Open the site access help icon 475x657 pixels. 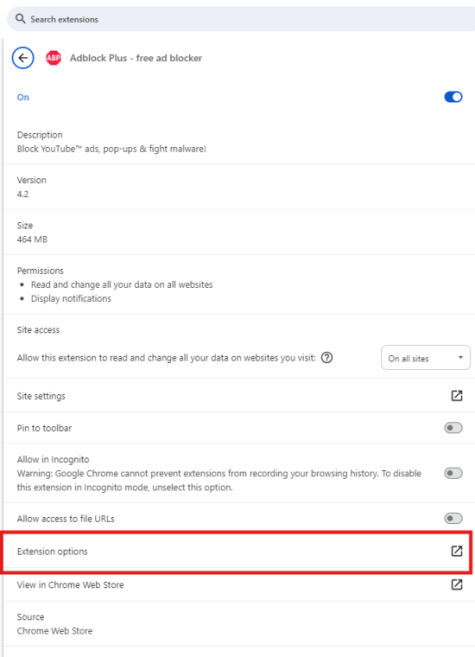[x=327, y=357]
